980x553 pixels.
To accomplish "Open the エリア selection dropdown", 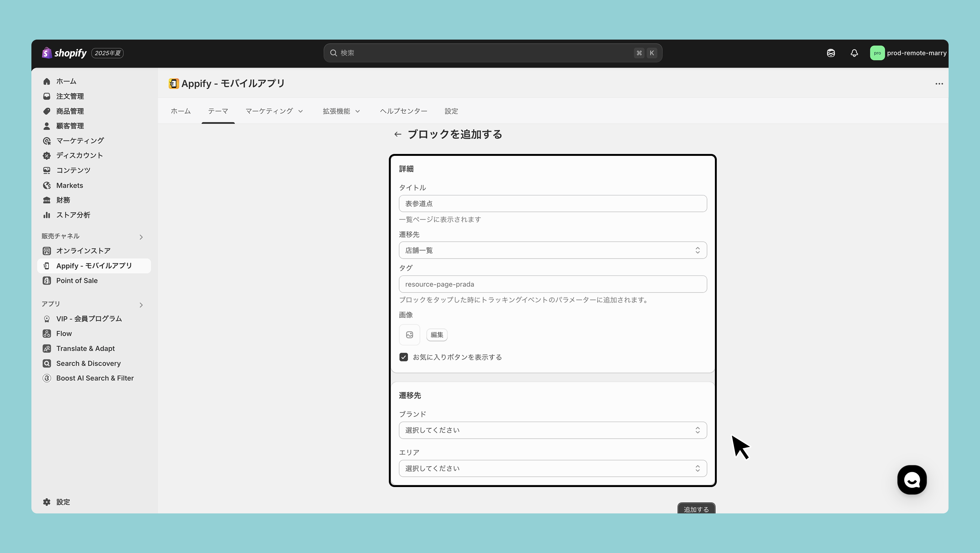I will (x=553, y=468).
